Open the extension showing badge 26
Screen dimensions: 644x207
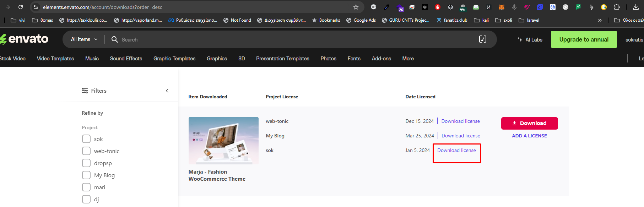coord(400,7)
